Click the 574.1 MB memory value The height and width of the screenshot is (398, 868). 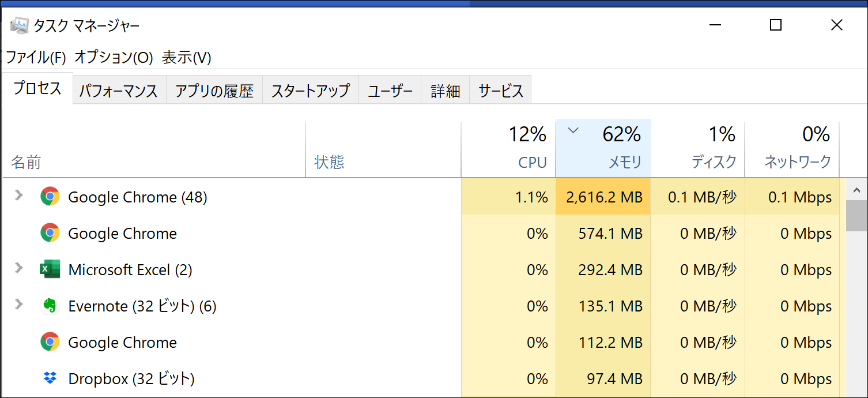[610, 234]
